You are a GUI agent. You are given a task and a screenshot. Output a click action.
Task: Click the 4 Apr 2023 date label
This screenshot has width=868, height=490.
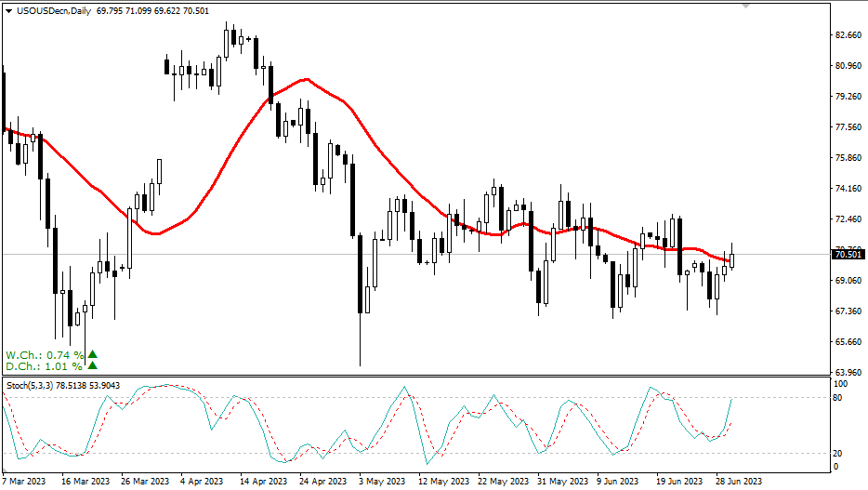click(202, 482)
